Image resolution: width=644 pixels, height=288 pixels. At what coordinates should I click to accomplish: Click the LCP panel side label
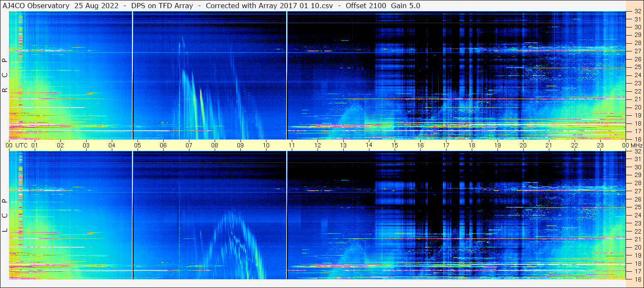[5, 216]
